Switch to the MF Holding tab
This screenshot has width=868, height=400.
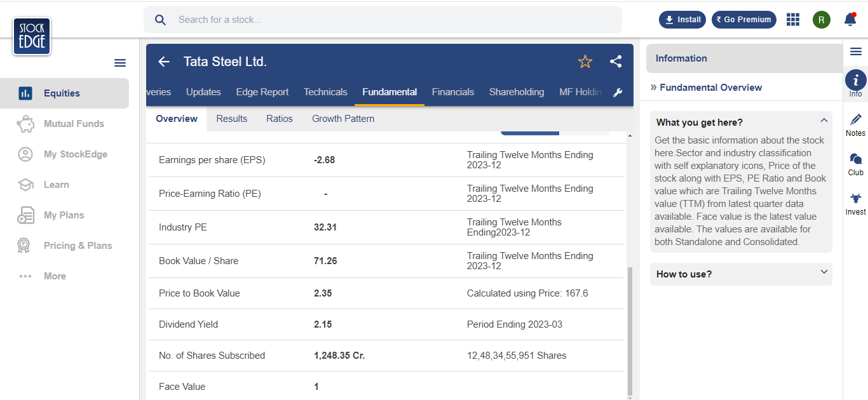(x=580, y=92)
